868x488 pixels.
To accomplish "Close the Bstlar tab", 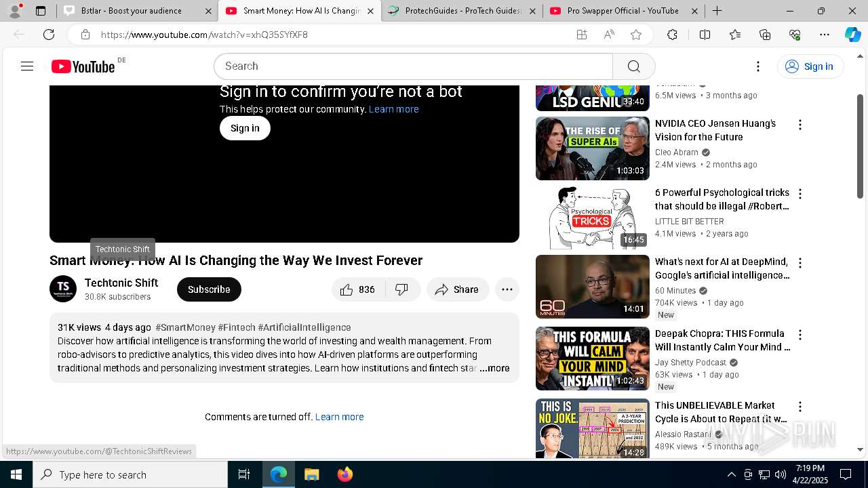I will coord(208,11).
